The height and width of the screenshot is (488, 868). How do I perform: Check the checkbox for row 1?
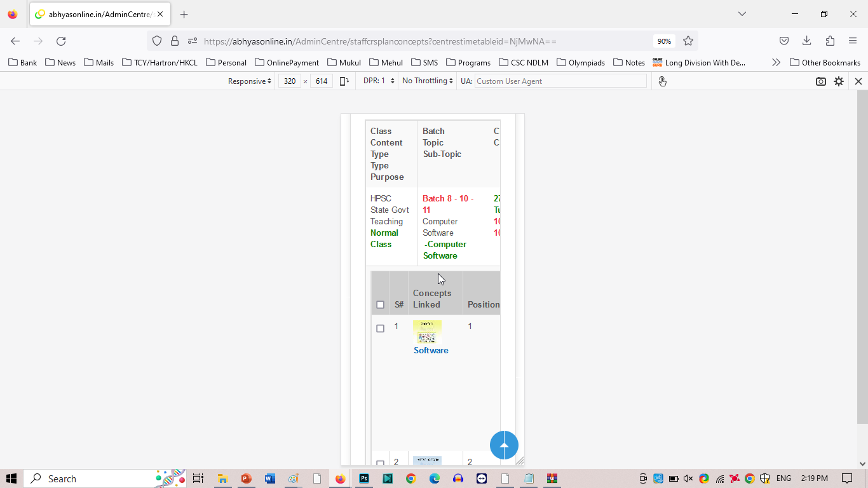[380, 329]
